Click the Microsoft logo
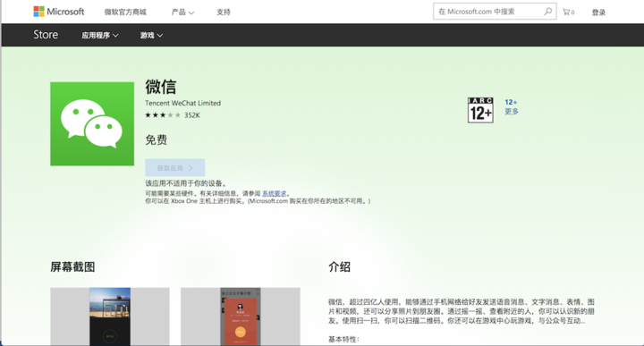 59,12
